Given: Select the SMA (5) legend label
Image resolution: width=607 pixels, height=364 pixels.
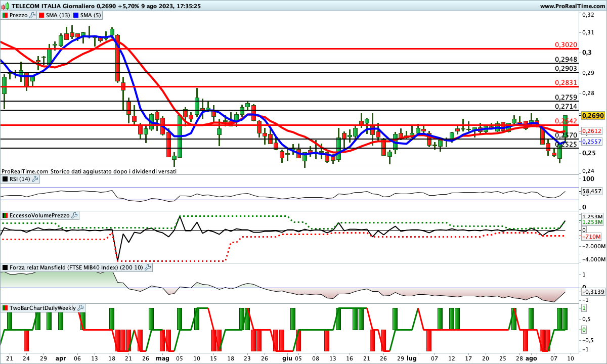Looking at the screenshot, I should (91, 15).
